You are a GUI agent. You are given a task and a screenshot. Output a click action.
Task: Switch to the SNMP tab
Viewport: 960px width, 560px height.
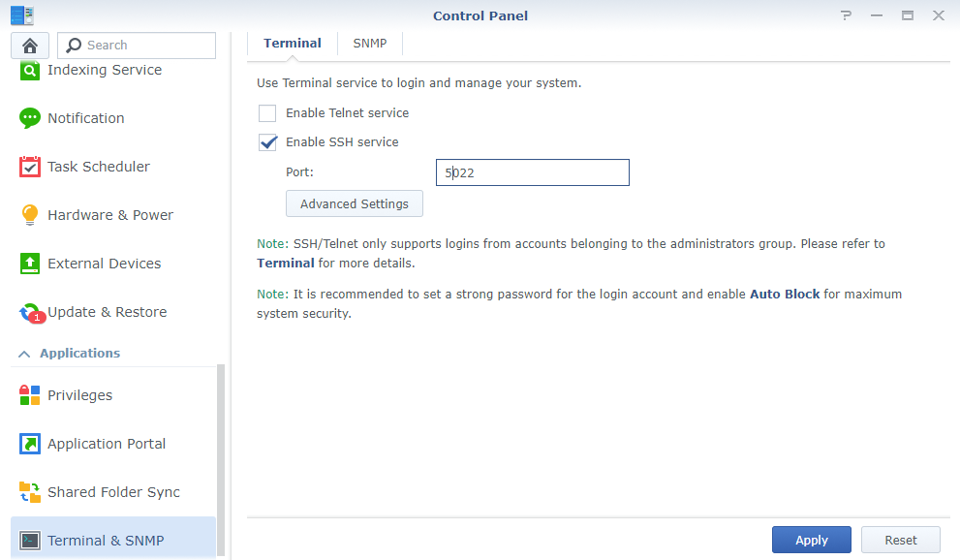coord(370,44)
